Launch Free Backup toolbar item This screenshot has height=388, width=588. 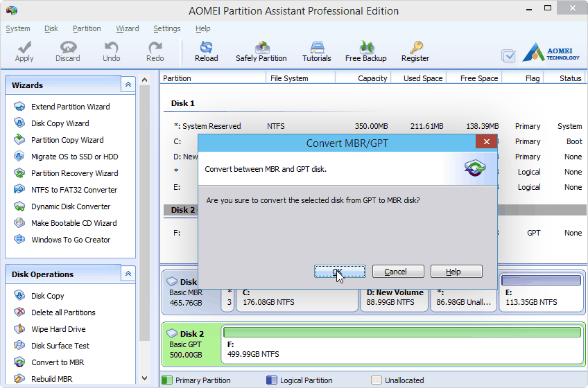point(366,51)
